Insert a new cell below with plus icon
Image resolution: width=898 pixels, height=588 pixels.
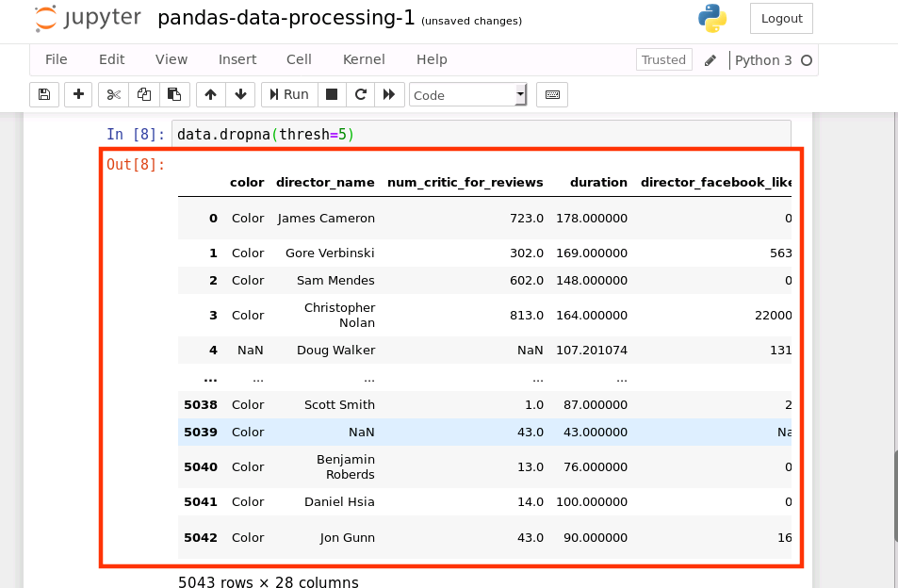click(x=78, y=94)
